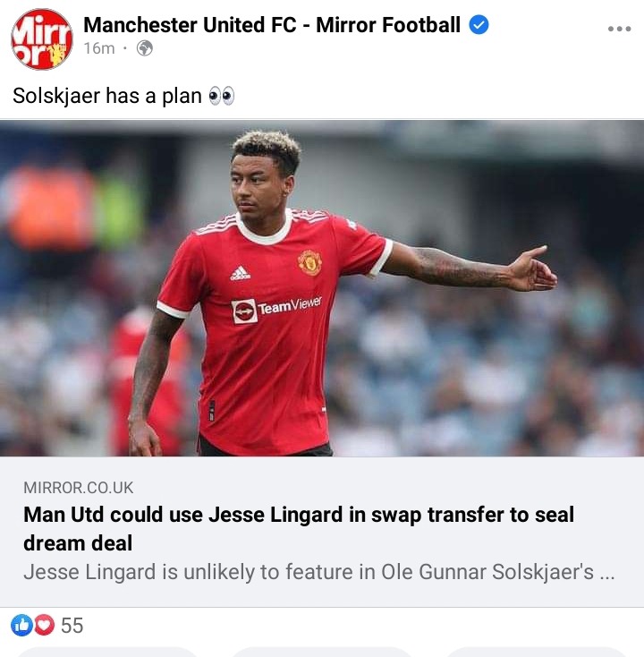This screenshot has height=657, width=644.
Task: Click the 'Solskjaer has a plan' caption text
Action: click(x=107, y=96)
